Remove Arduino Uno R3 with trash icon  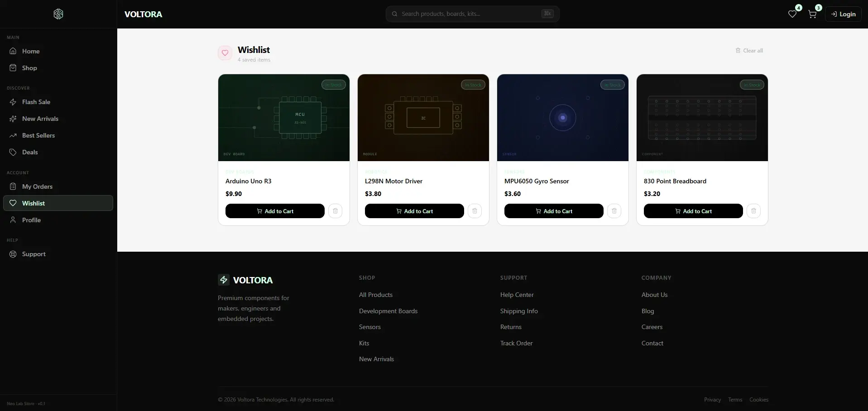[335, 211]
